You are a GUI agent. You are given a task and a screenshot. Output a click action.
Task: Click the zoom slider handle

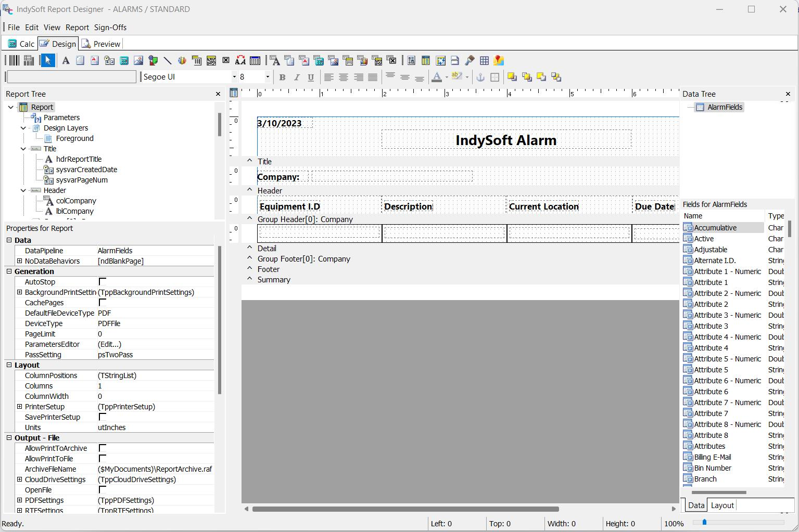pyautogui.click(x=704, y=522)
